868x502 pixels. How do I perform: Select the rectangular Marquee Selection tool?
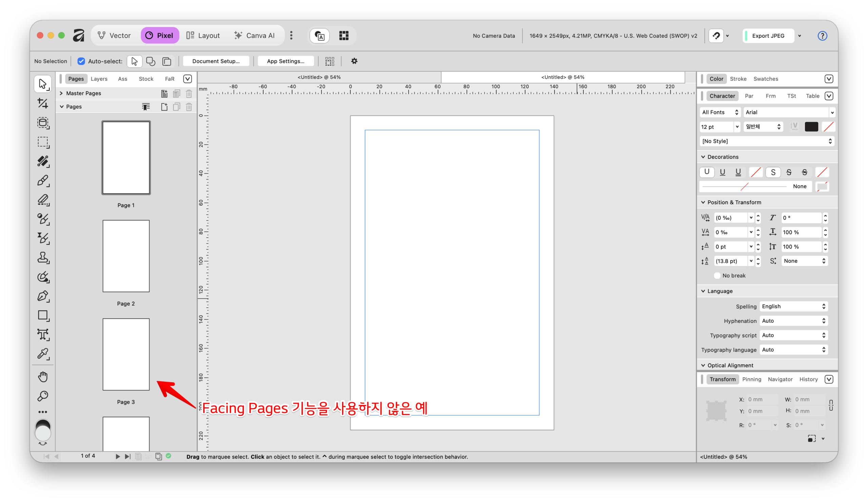(43, 142)
